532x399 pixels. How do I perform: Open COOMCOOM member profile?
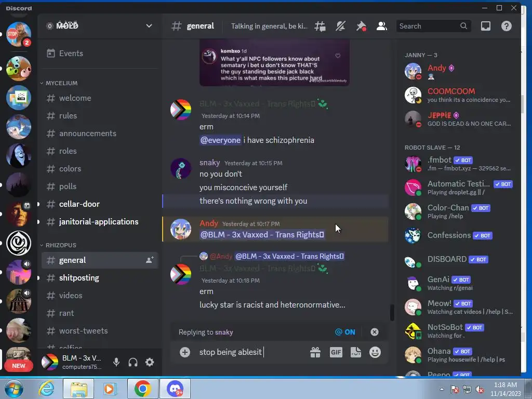(458, 95)
